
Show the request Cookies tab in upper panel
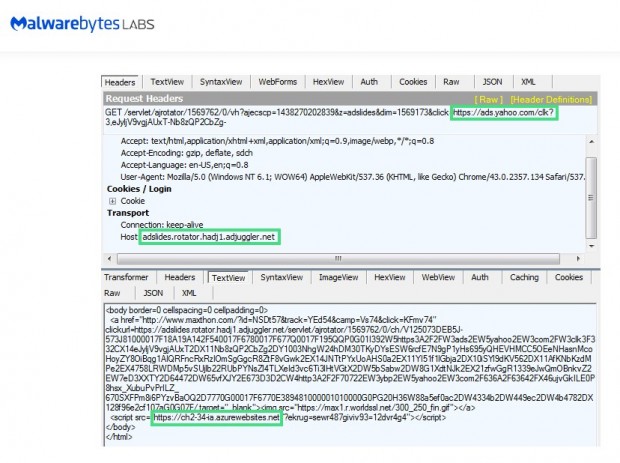point(413,82)
